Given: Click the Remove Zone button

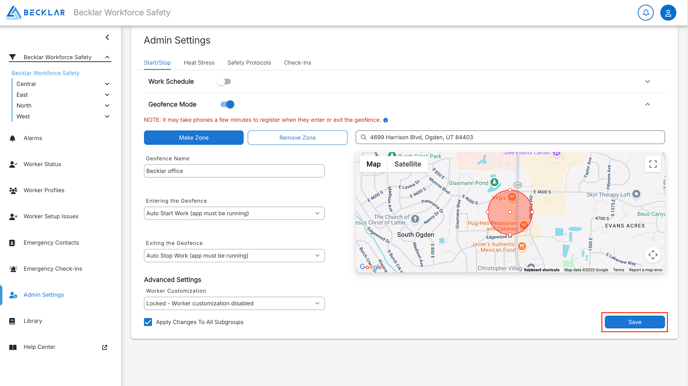Looking at the screenshot, I should coord(297,138).
